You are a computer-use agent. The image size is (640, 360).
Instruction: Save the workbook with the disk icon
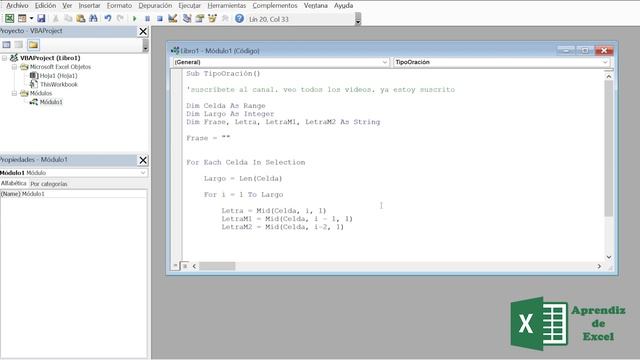pyautogui.click(x=41, y=18)
